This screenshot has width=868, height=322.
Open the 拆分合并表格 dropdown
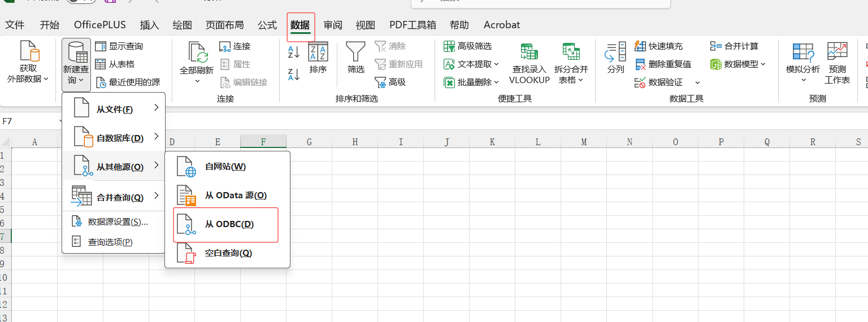click(571, 64)
